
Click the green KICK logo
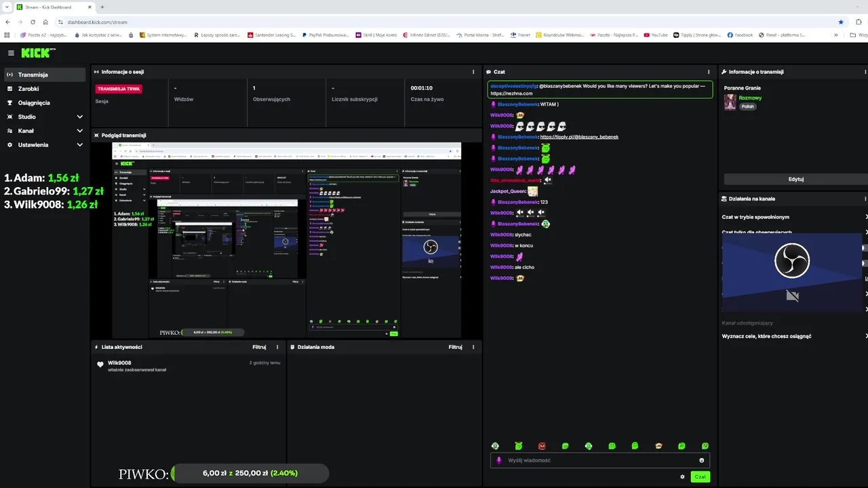click(35, 53)
